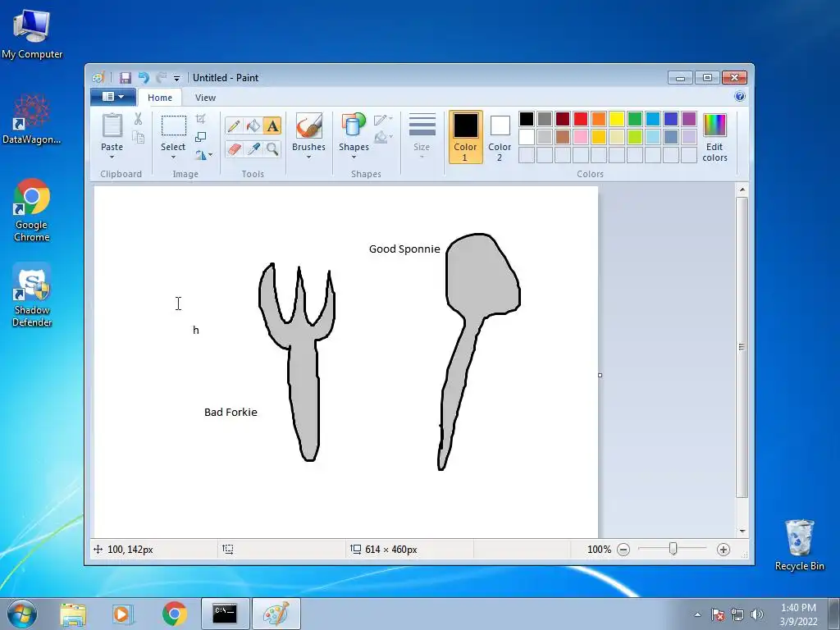This screenshot has width=840, height=630.
Task: Activate Color 1 button
Action: click(465, 137)
